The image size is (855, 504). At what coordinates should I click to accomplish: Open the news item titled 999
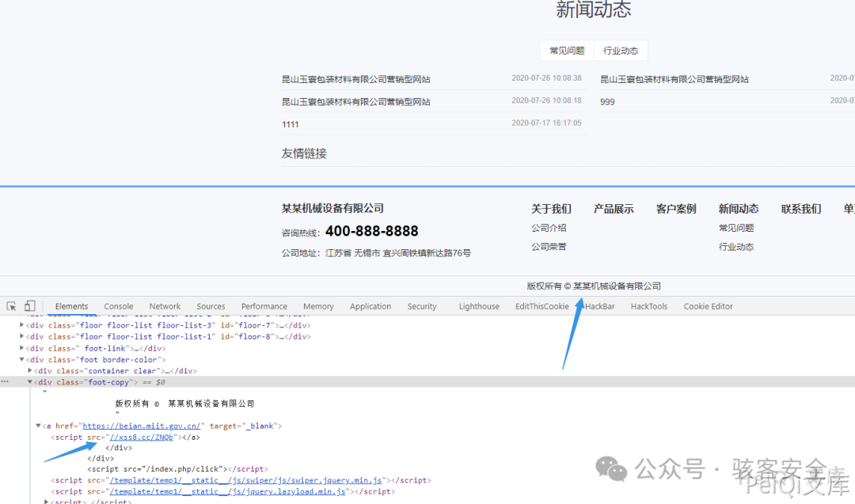click(607, 102)
